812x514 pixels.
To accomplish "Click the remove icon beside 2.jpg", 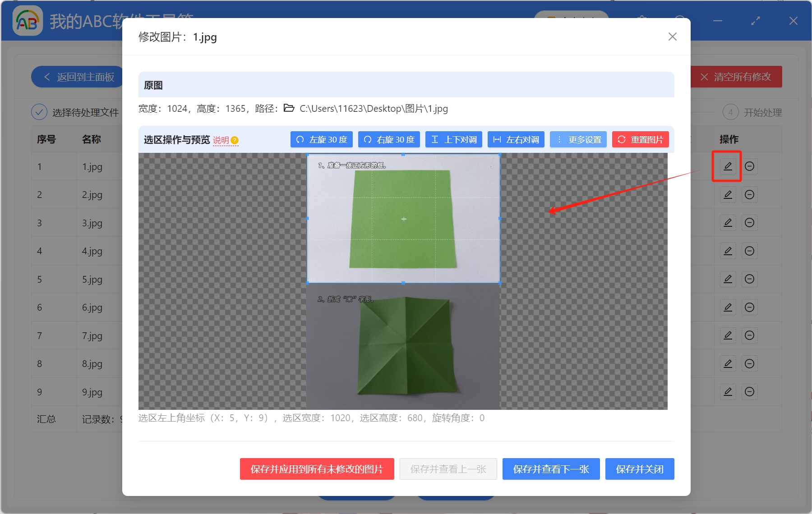I will point(750,194).
